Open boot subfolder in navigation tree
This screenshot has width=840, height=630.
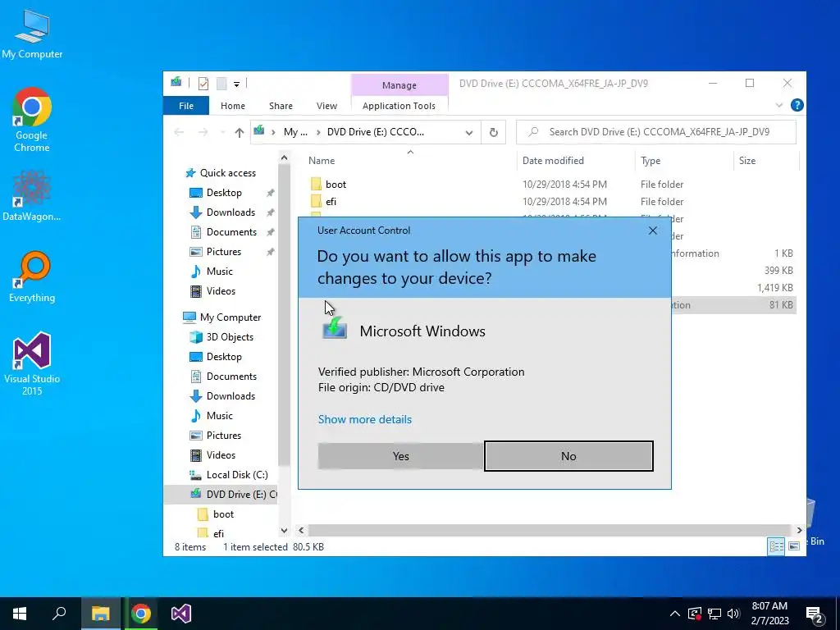pyautogui.click(x=223, y=514)
